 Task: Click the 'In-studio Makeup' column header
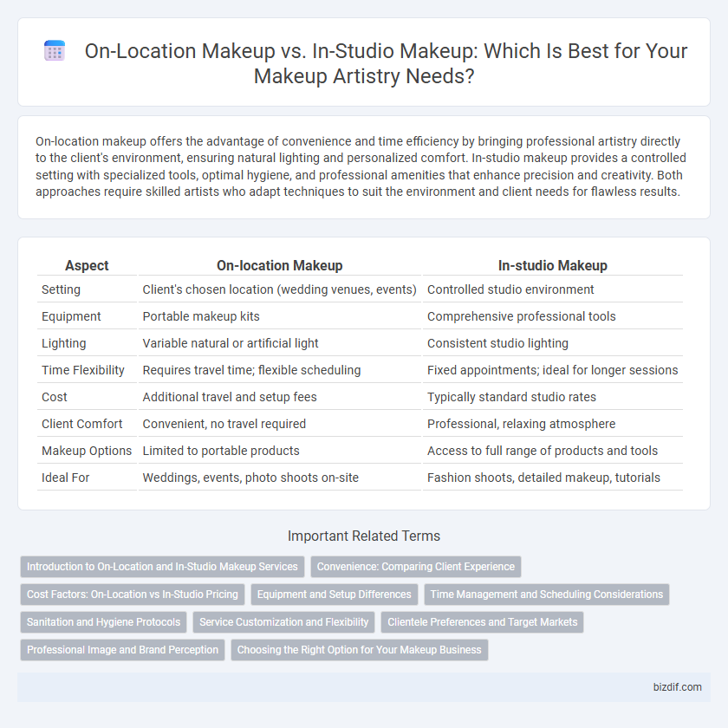tap(553, 265)
